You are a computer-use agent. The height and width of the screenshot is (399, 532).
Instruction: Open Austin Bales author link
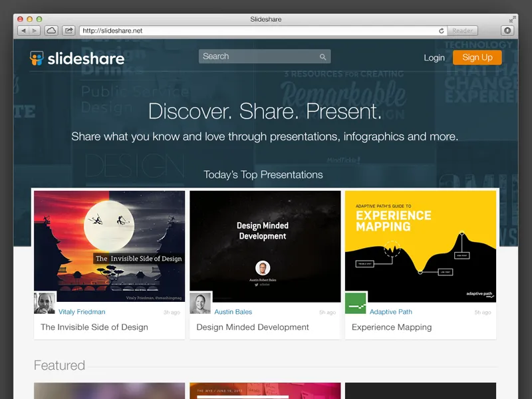point(233,312)
